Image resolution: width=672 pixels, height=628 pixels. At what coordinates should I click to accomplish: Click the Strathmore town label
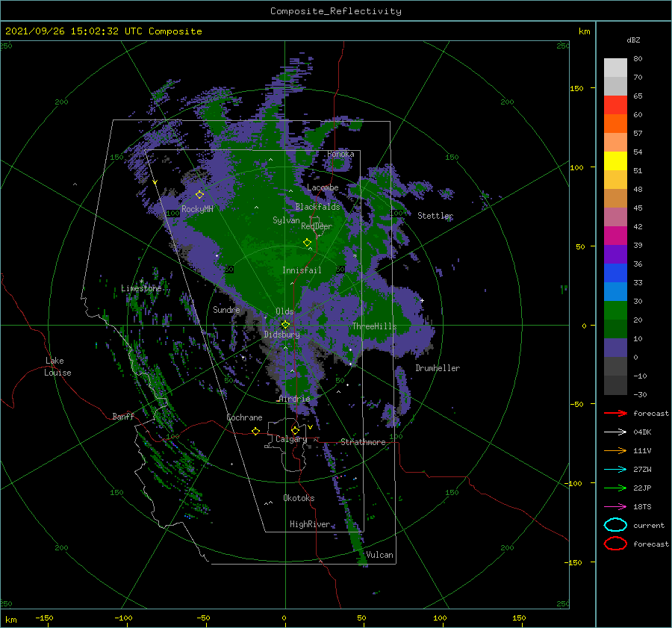(363, 442)
